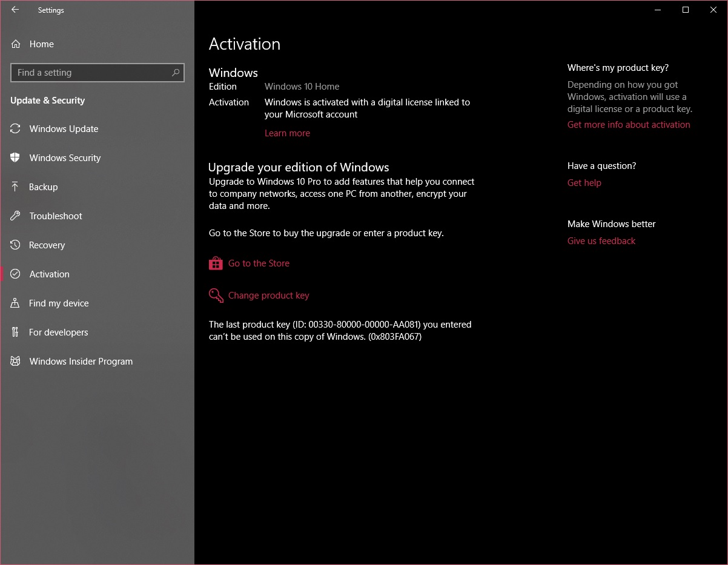Image resolution: width=728 pixels, height=565 pixels.
Task: Click the search magnifier icon
Action: pyautogui.click(x=176, y=73)
